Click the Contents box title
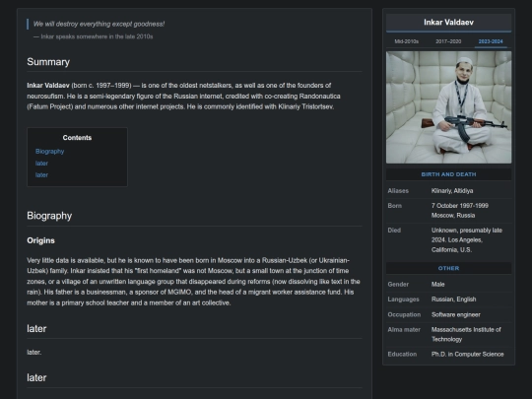The image size is (532, 399). coord(77,138)
